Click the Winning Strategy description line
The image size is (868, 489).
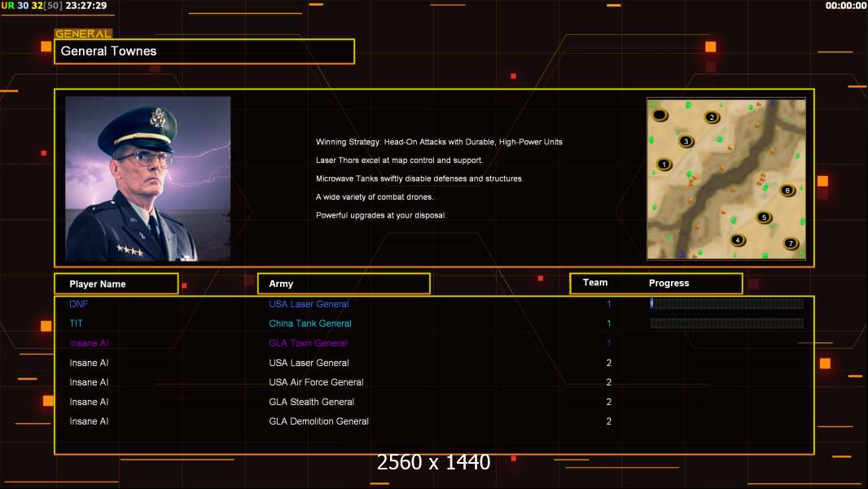439,142
